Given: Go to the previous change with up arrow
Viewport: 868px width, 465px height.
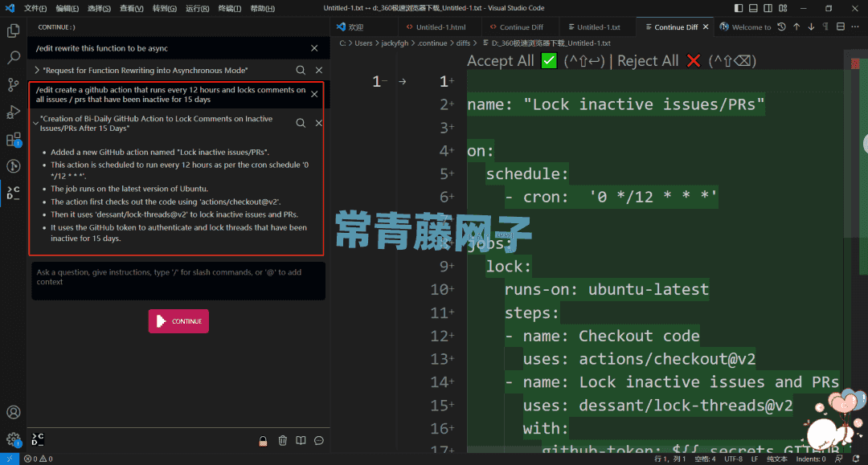Looking at the screenshot, I should coord(796,27).
